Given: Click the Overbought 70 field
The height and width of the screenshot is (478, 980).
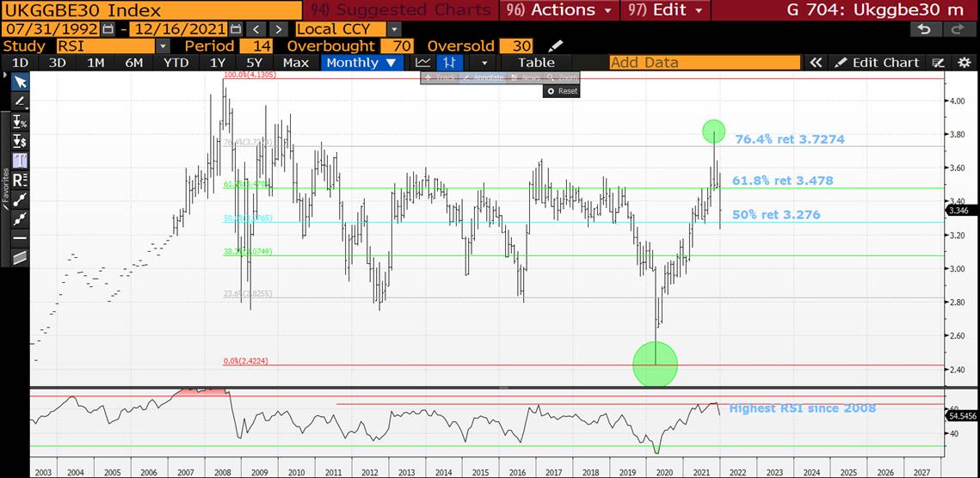Looking at the screenshot, I should [398, 46].
